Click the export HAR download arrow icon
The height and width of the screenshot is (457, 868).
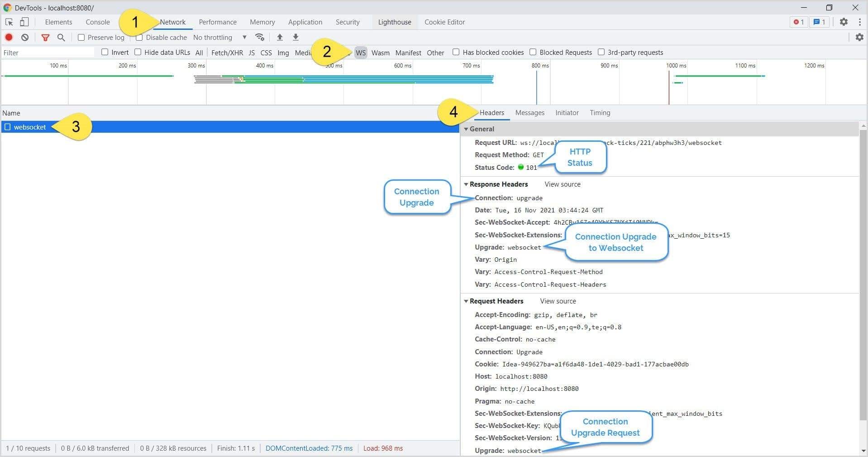[296, 37]
